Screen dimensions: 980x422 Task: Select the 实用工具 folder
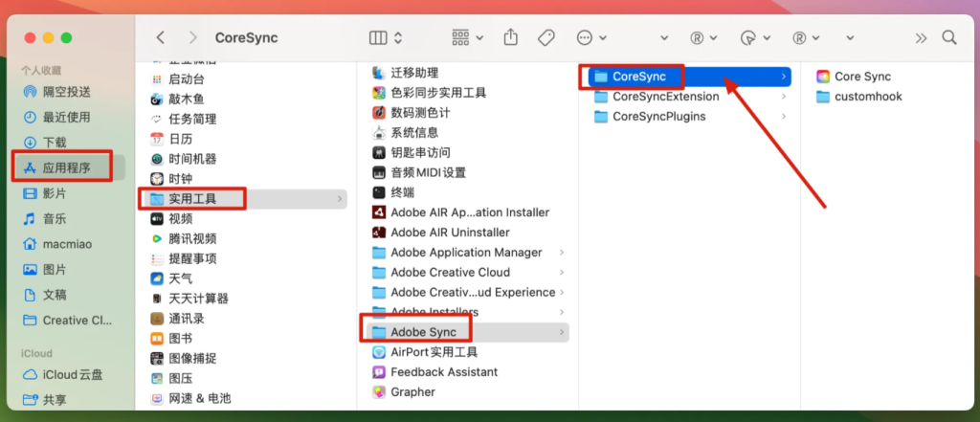coord(246,199)
